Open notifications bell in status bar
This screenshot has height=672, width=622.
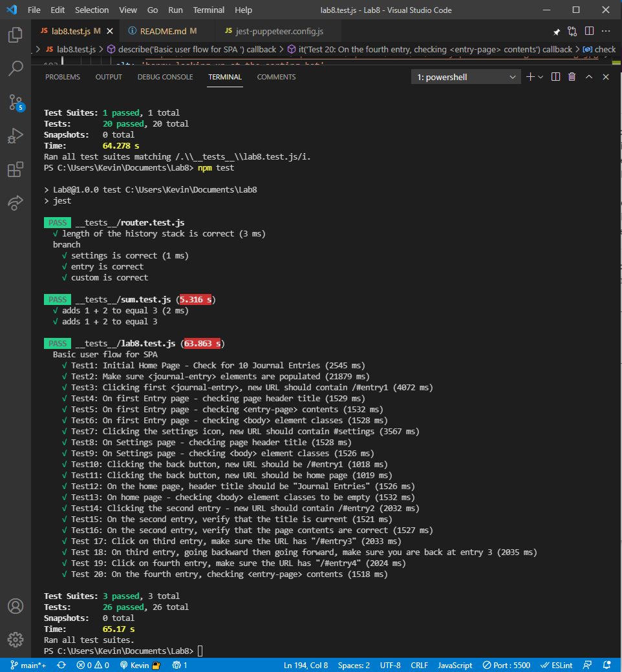click(606, 665)
